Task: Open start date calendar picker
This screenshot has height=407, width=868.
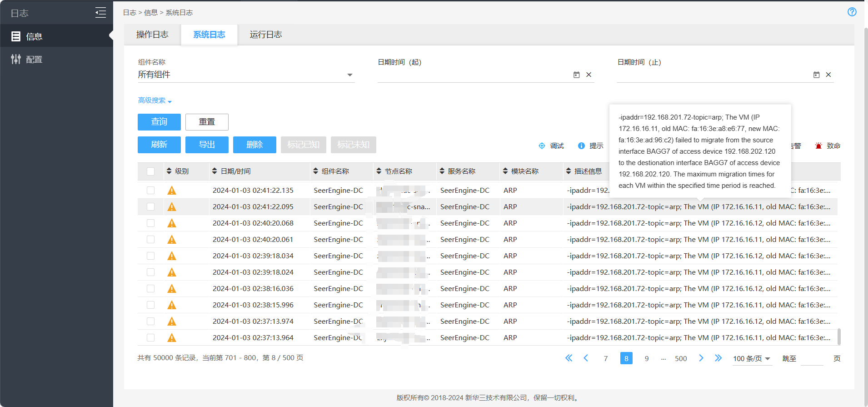Action: [x=576, y=75]
